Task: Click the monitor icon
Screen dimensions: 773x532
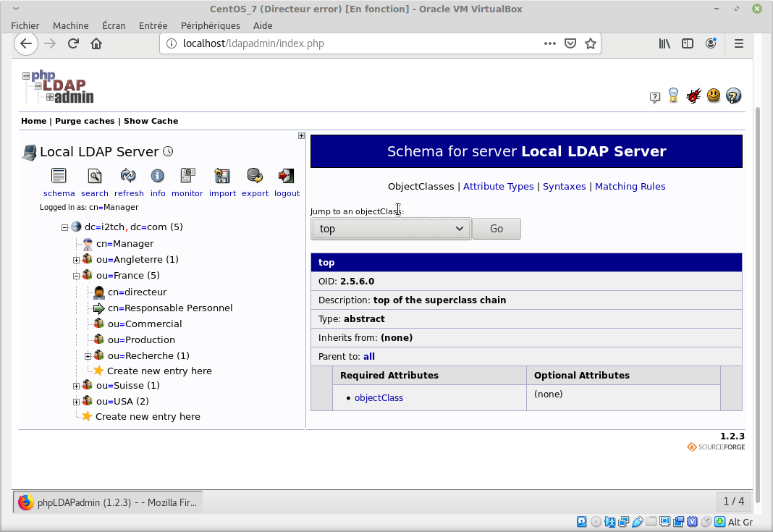Action: (187, 176)
